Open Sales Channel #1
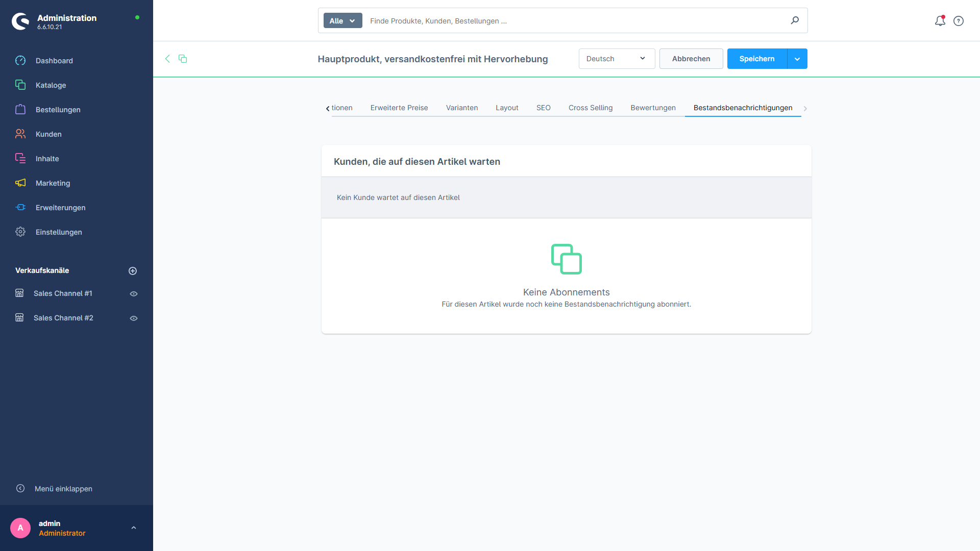The width and height of the screenshot is (980, 551). tap(63, 293)
